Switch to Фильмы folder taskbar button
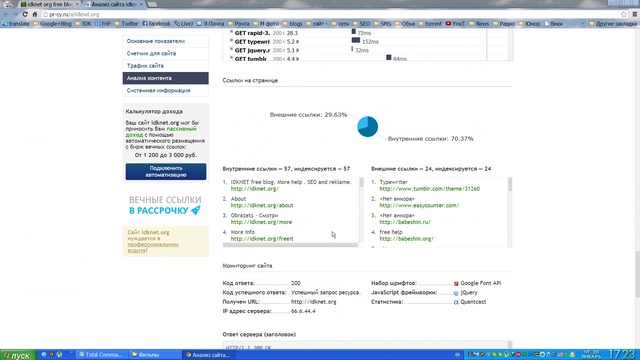Viewport: 640px width, 360px height. pos(155,355)
